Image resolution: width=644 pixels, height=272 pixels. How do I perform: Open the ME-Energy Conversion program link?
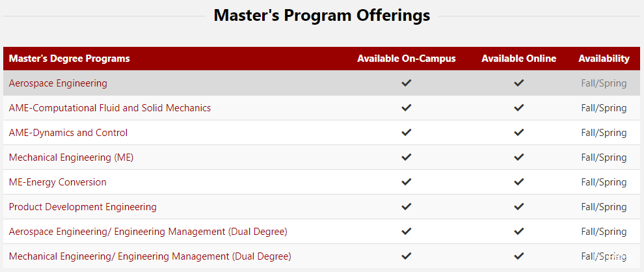pos(58,182)
